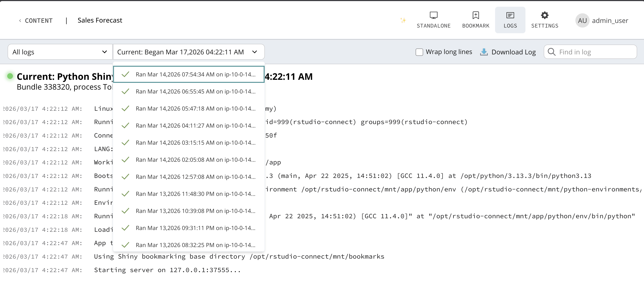Enable Wrap long lines checkbox

click(x=419, y=52)
